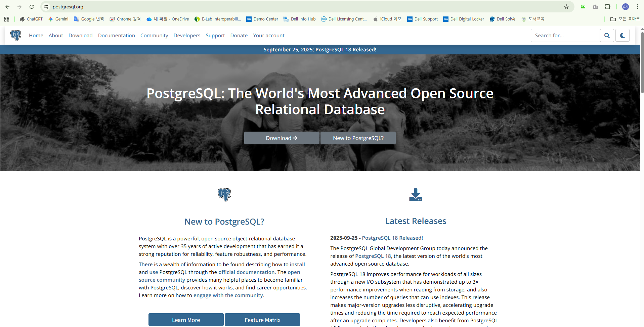Open the Developers nav item
This screenshot has height=327, width=644.
tap(187, 36)
